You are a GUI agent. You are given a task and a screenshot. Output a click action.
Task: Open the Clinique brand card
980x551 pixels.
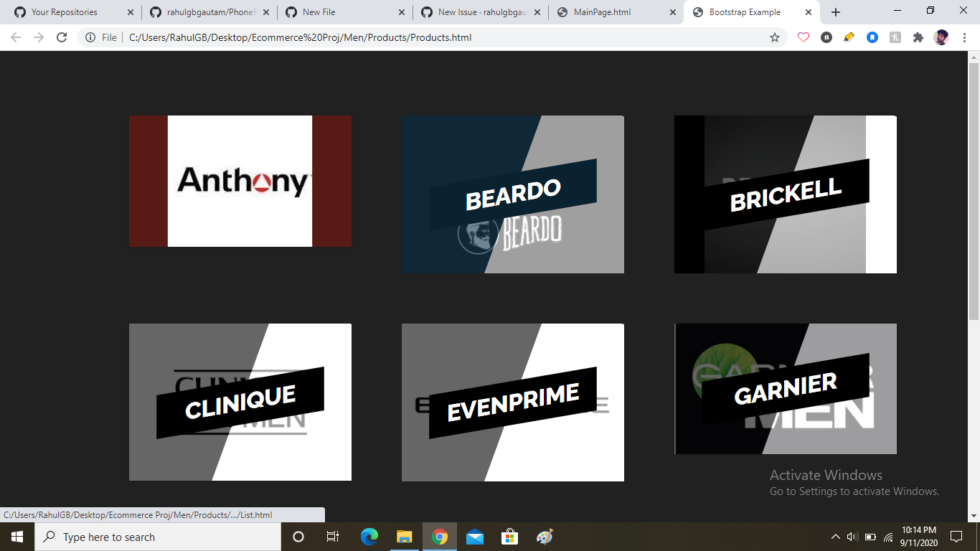(240, 402)
